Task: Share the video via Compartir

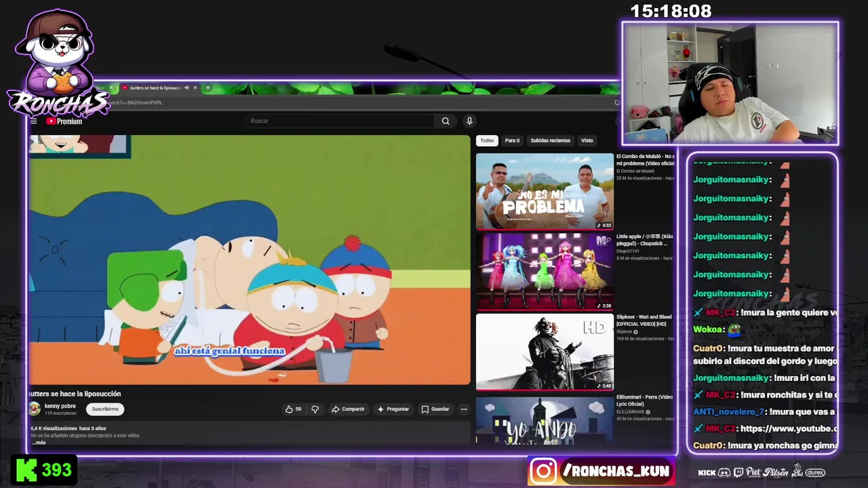Action: pyautogui.click(x=348, y=409)
